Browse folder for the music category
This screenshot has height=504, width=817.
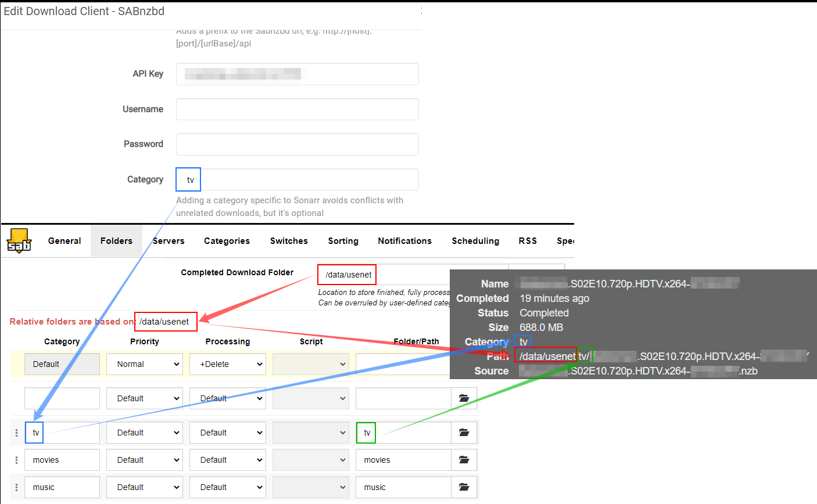pyautogui.click(x=464, y=487)
